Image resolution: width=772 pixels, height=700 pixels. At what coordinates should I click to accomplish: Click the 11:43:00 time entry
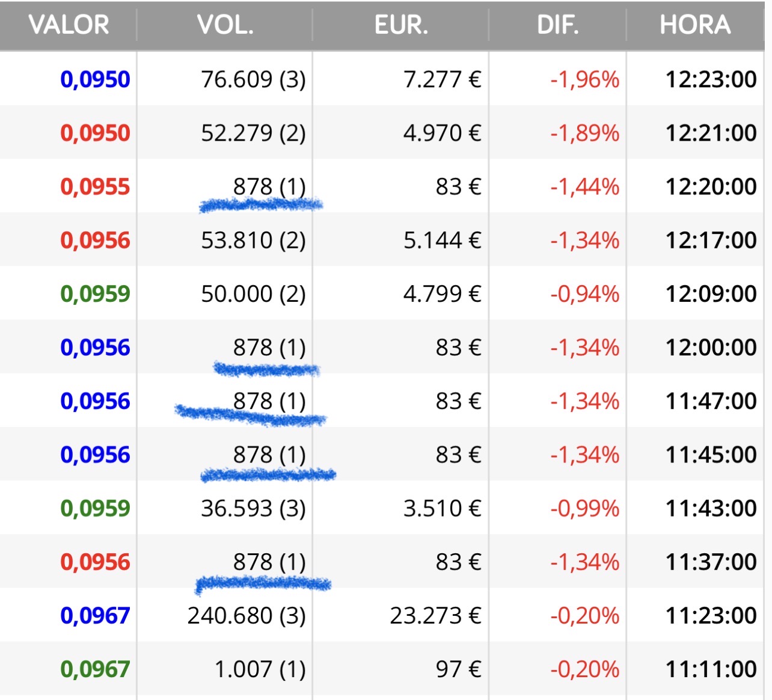click(x=711, y=509)
